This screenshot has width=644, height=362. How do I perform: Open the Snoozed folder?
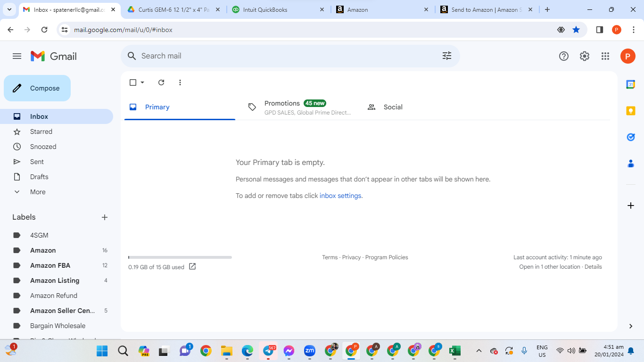tap(57, 147)
